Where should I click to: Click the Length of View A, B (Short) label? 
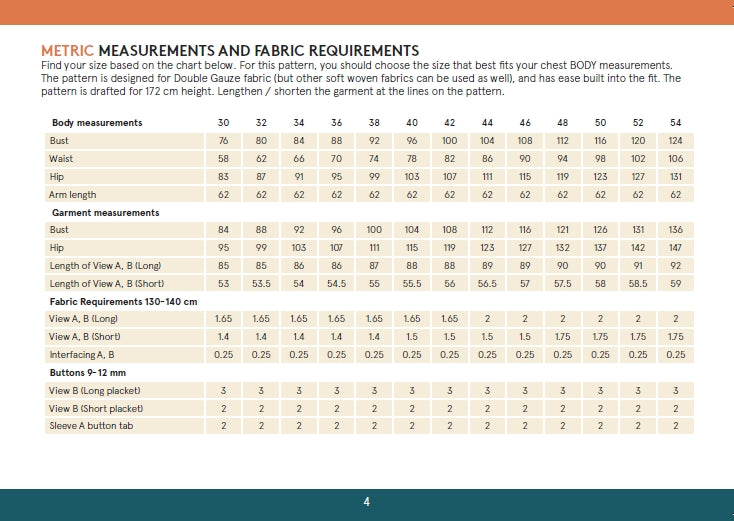(x=106, y=283)
